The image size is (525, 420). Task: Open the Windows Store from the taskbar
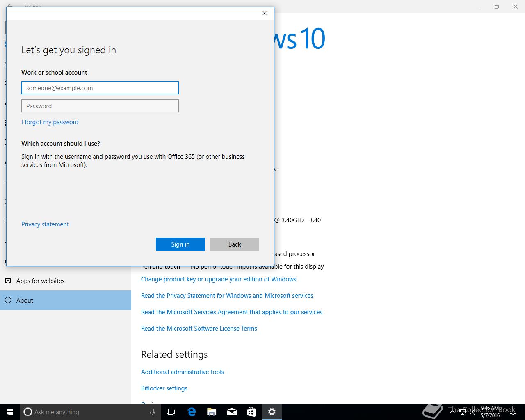point(251,412)
